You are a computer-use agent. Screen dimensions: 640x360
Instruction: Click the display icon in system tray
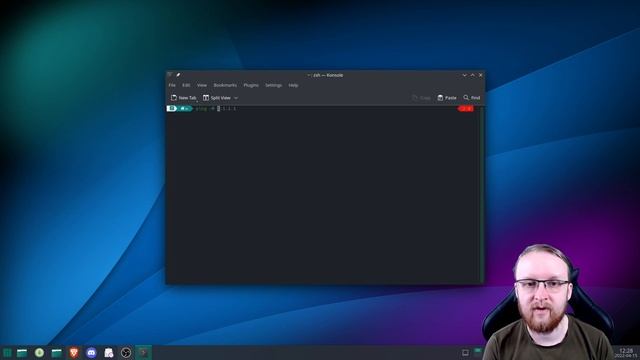[x=465, y=353]
